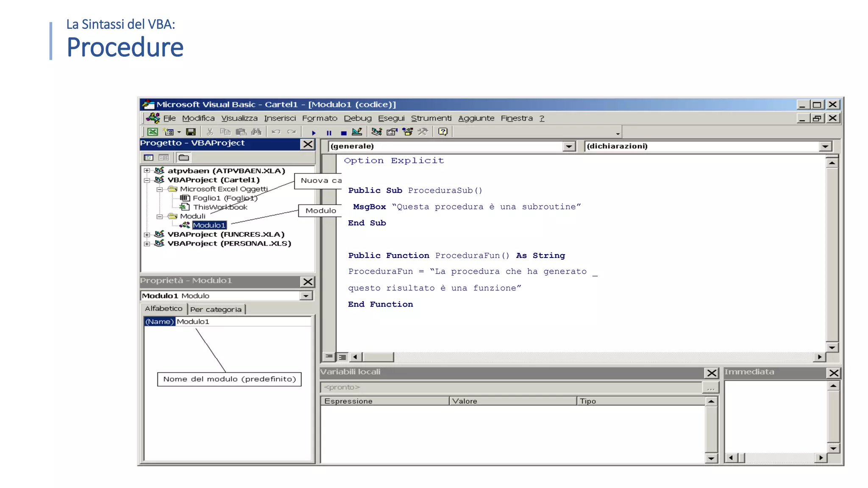Open the Inserisci menu
Screen dimensions: 868x488
(x=280, y=118)
